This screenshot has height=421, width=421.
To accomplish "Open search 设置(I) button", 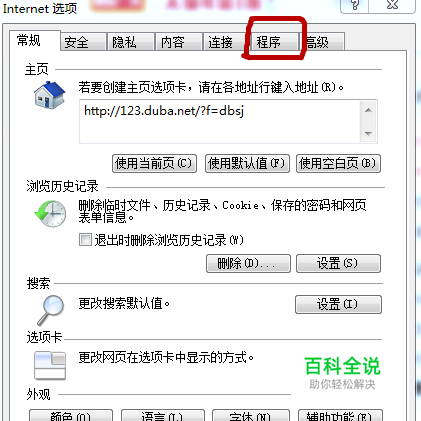I will point(338,304).
